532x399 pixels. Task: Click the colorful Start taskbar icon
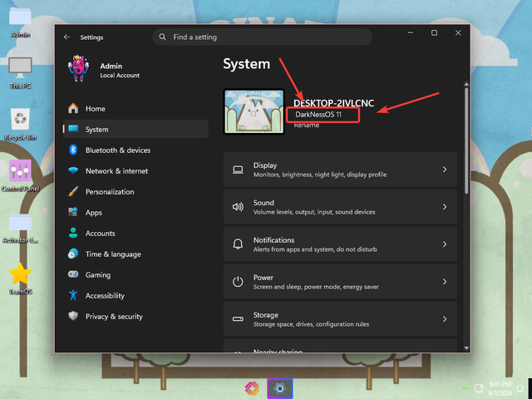click(252, 388)
